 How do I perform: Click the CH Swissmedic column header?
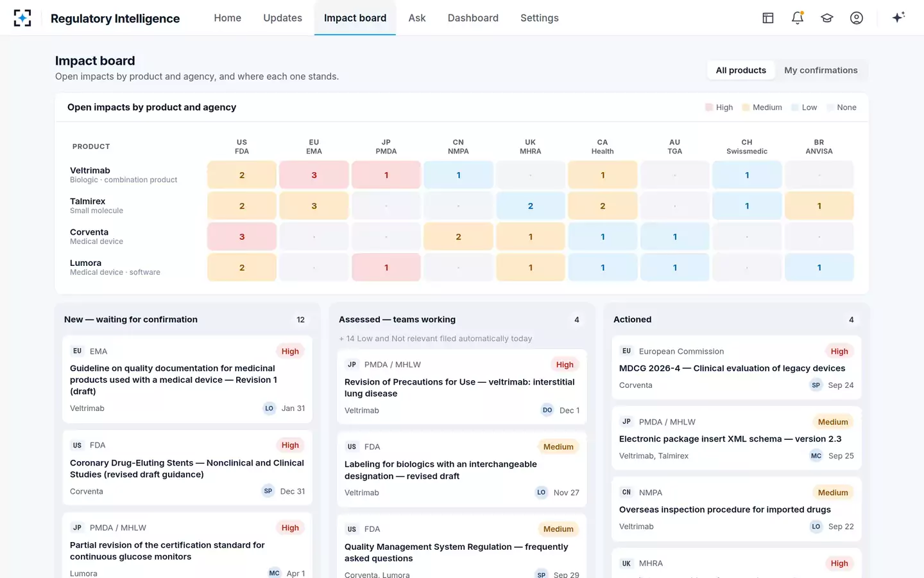(747, 146)
